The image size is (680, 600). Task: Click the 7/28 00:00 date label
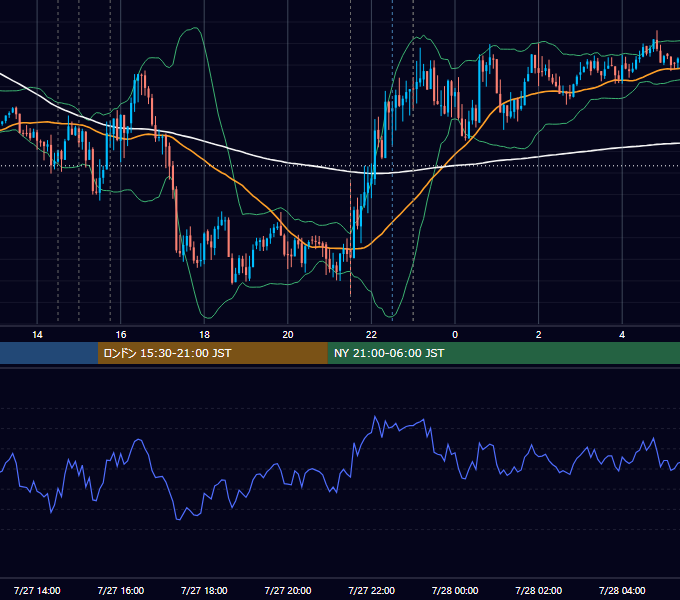click(455, 590)
